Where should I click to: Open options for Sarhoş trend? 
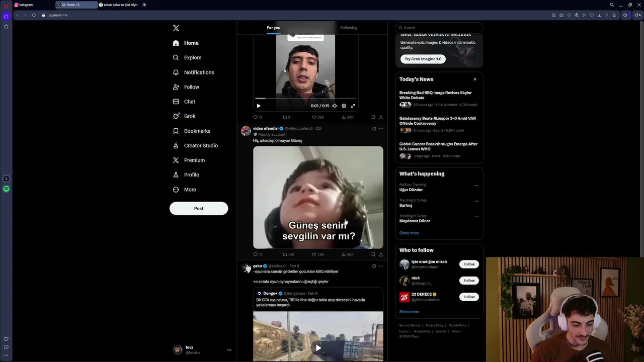[476, 201]
